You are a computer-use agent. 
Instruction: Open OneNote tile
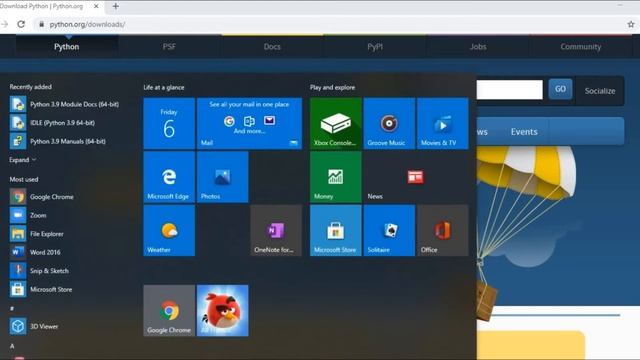(x=276, y=231)
